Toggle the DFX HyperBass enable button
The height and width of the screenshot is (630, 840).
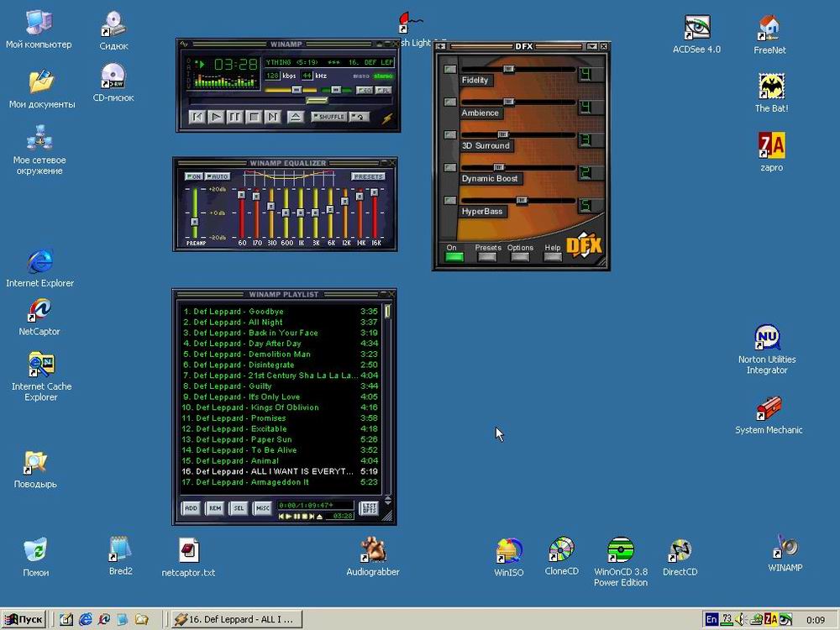coord(450,201)
